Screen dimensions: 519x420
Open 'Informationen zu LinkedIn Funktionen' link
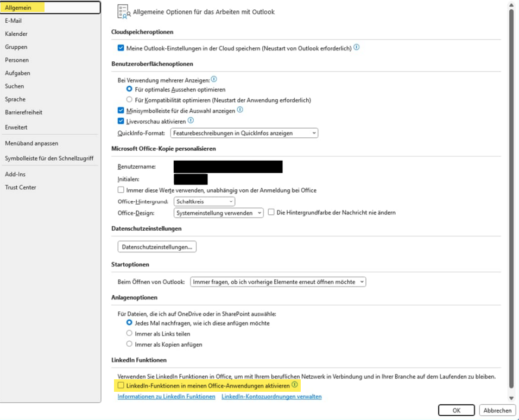[x=166, y=397]
